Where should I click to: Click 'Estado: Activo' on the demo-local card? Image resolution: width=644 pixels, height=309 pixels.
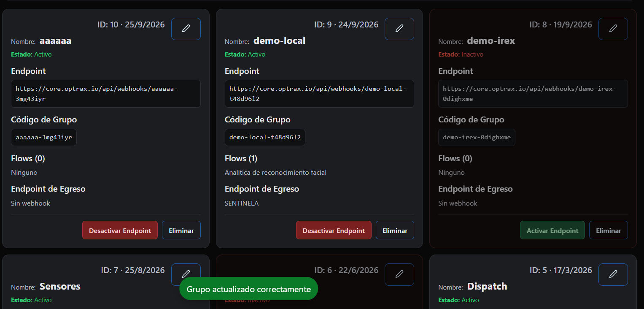pyautogui.click(x=245, y=54)
